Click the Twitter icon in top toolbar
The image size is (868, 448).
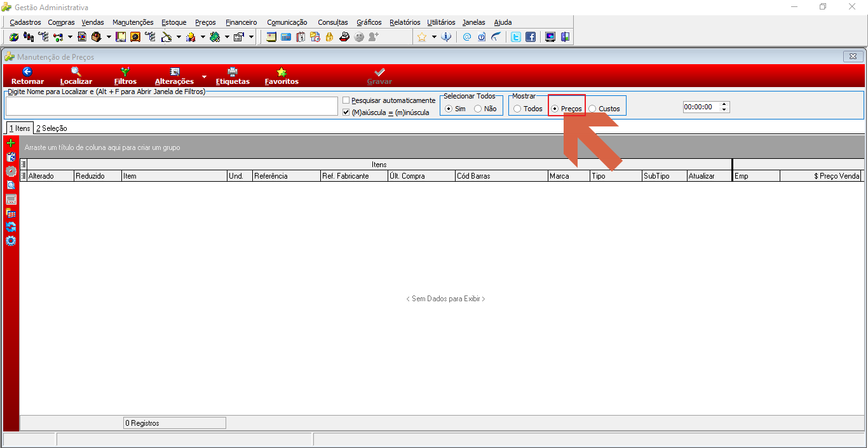coord(516,37)
